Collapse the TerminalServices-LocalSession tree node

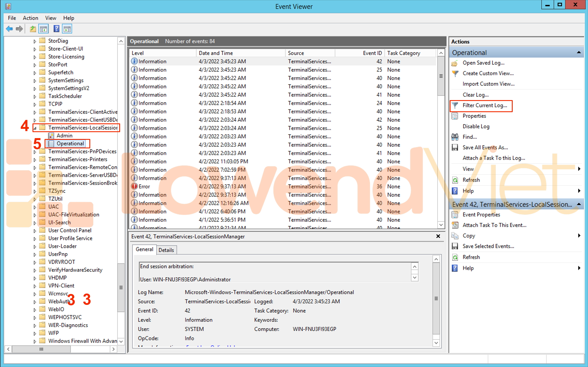(35, 128)
